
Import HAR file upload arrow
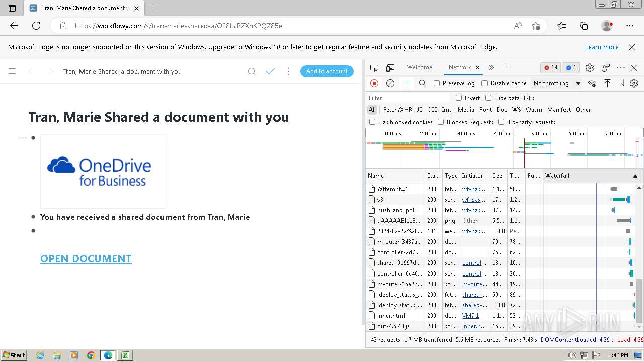(x=607, y=83)
